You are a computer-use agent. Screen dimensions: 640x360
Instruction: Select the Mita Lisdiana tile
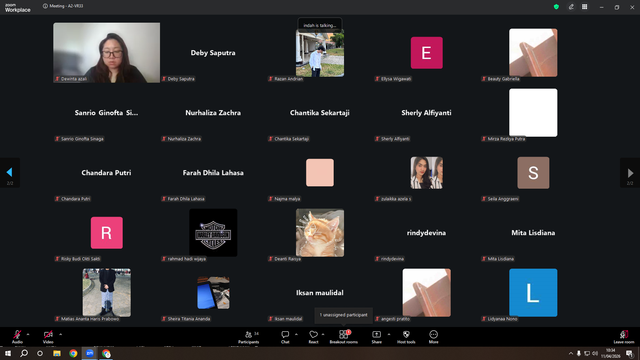[x=533, y=233]
